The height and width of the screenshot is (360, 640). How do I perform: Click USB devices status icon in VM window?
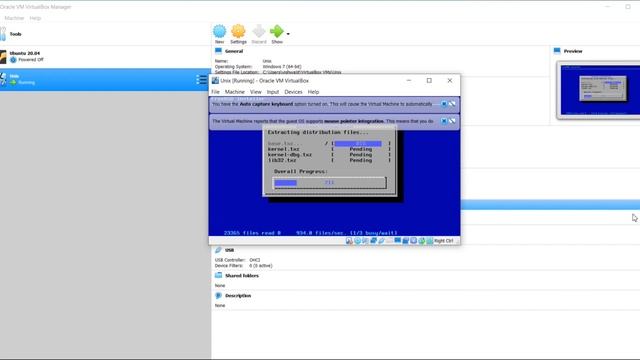[x=382, y=241]
